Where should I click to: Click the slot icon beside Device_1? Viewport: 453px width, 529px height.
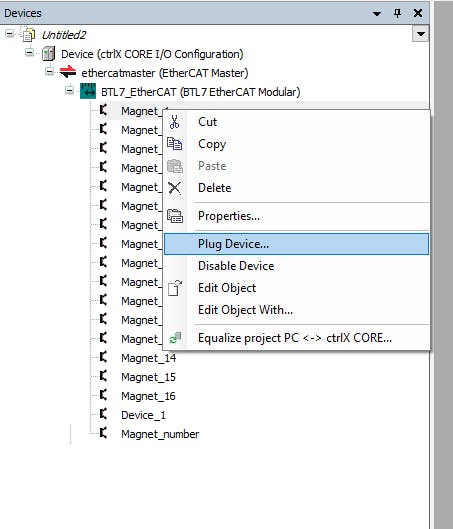coord(104,414)
